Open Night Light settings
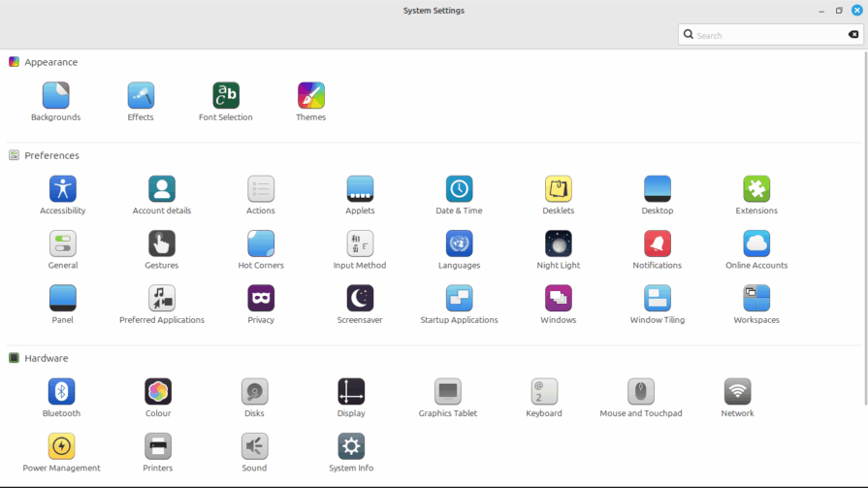 (558, 244)
